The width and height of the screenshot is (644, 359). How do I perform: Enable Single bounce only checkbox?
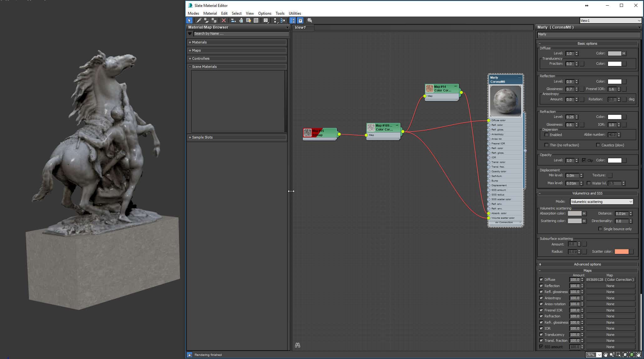[x=600, y=229]
